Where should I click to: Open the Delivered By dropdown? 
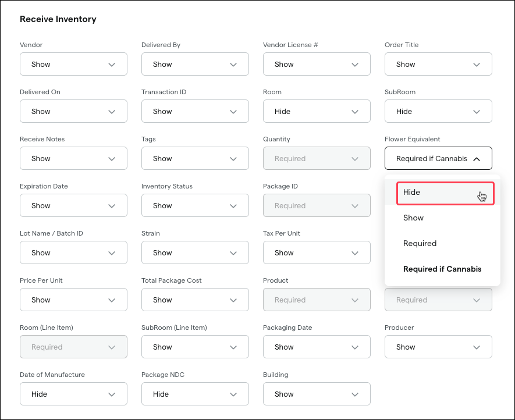(x=195, y=64)
